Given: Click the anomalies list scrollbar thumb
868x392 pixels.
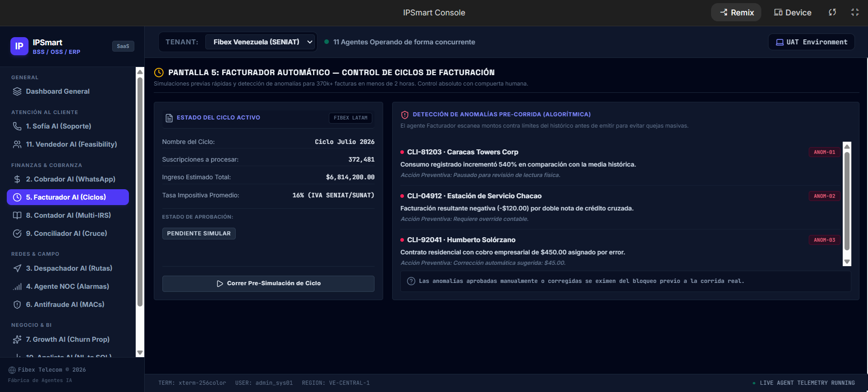Looking at the screenshot, I should [847, 201].
